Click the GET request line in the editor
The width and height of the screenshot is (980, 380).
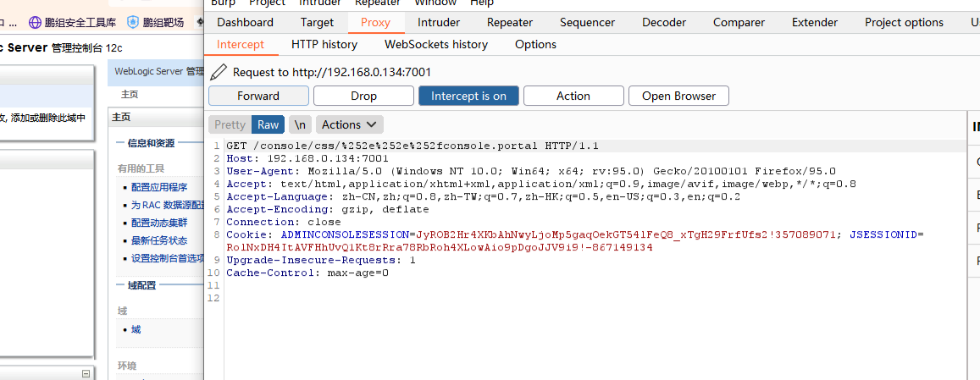coord(412,146)
